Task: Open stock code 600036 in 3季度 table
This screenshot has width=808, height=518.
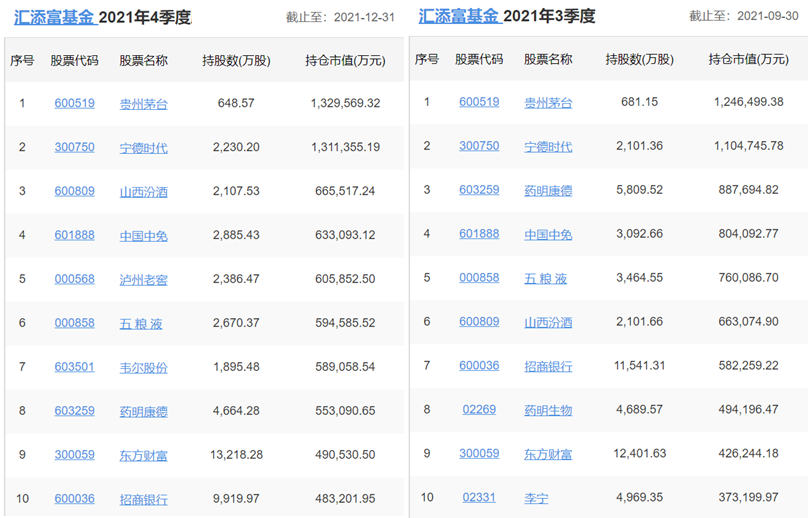Action: point(479,365)
